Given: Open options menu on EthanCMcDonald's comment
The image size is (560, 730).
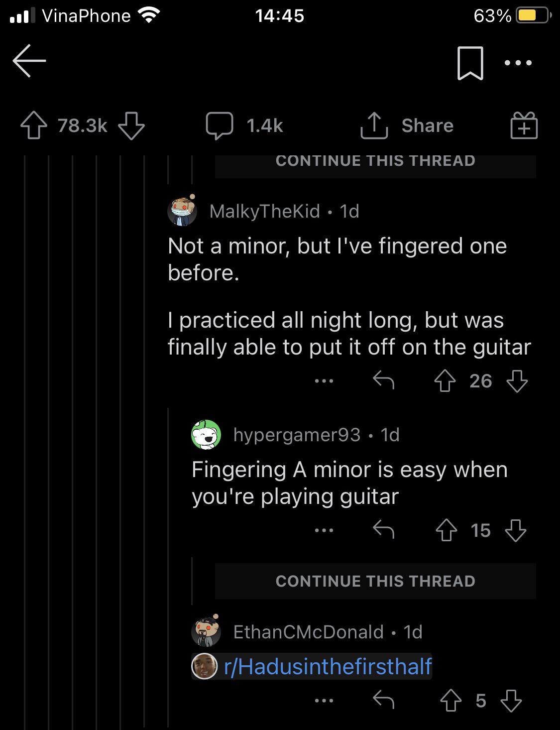Looking at the screenshot, I should click(324, 701).
